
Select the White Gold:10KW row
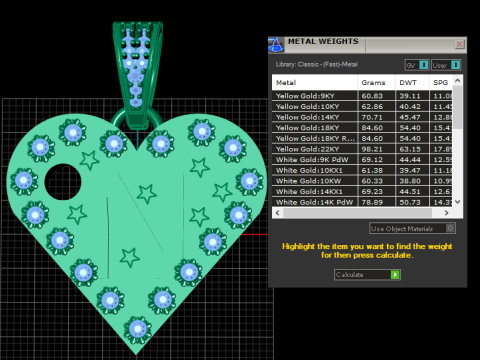coord(362,181)
